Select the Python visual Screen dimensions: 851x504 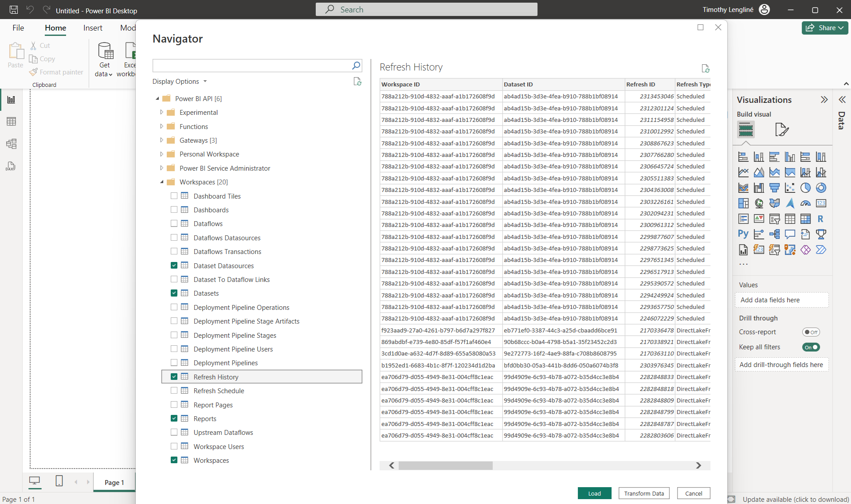point(743,234)
